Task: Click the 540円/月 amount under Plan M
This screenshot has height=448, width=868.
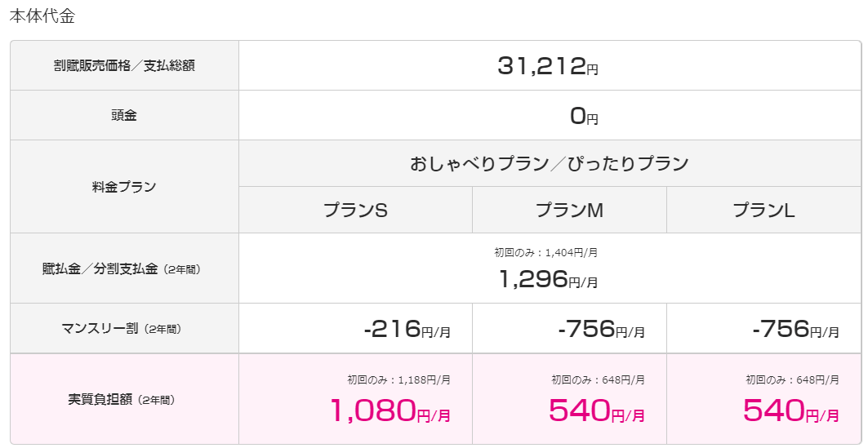Action: (597, 411)
